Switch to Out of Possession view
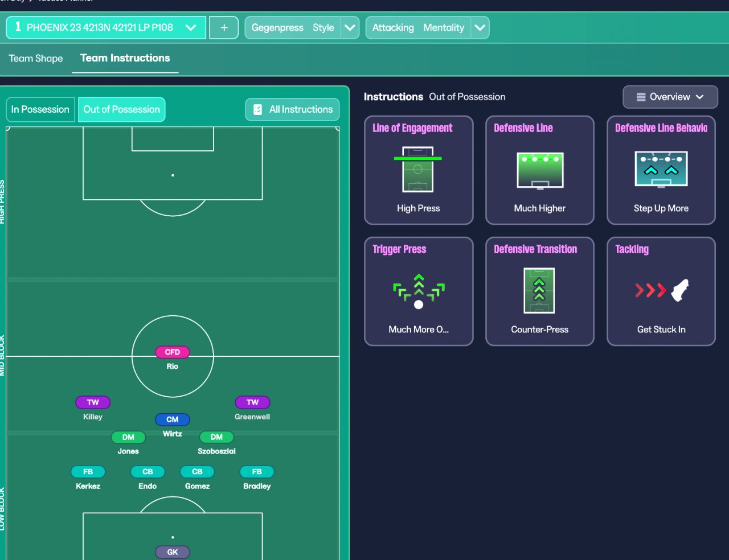 [x=121, y=109]
